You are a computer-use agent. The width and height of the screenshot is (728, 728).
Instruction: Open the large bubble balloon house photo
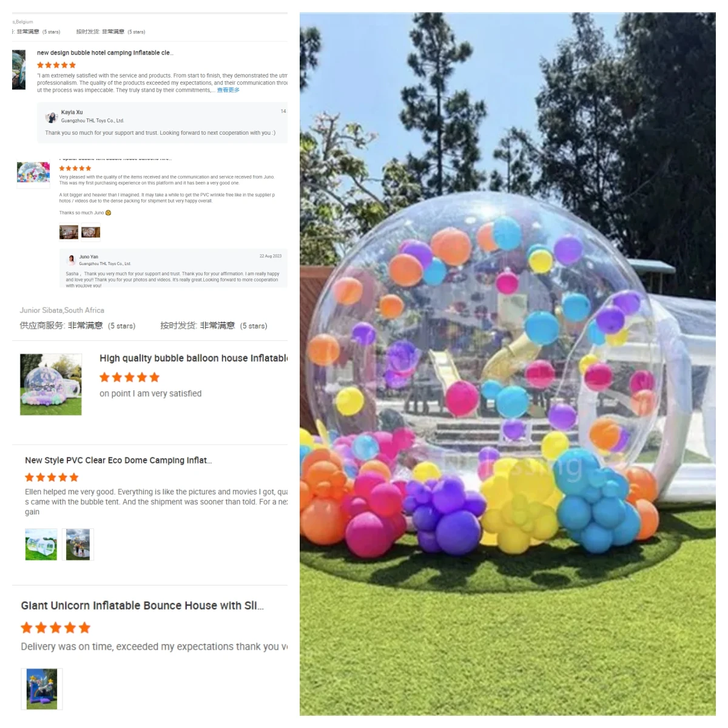(x=508, y=364)
